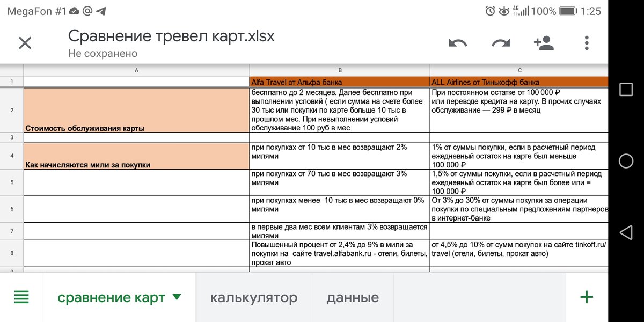Select cell starting 1,5% от суммы покупки
Viewport: 644px width, 322px height.
click(519, 183)
